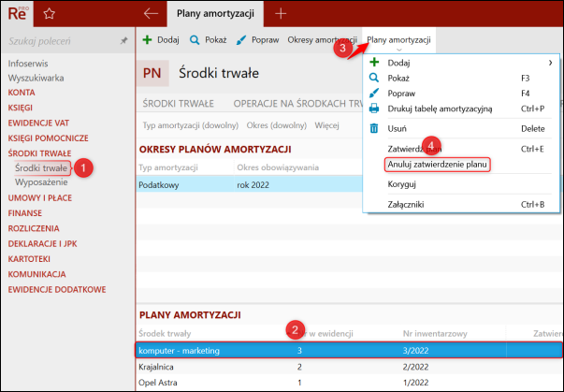Select Popraw F4 in the menu
The image size is (564, 392).
[460, 94]
